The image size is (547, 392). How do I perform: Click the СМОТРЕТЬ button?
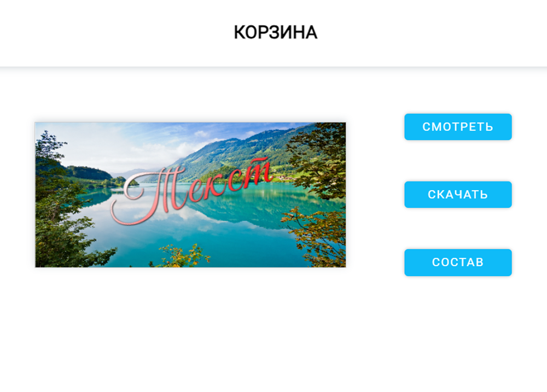click(458, 127)
